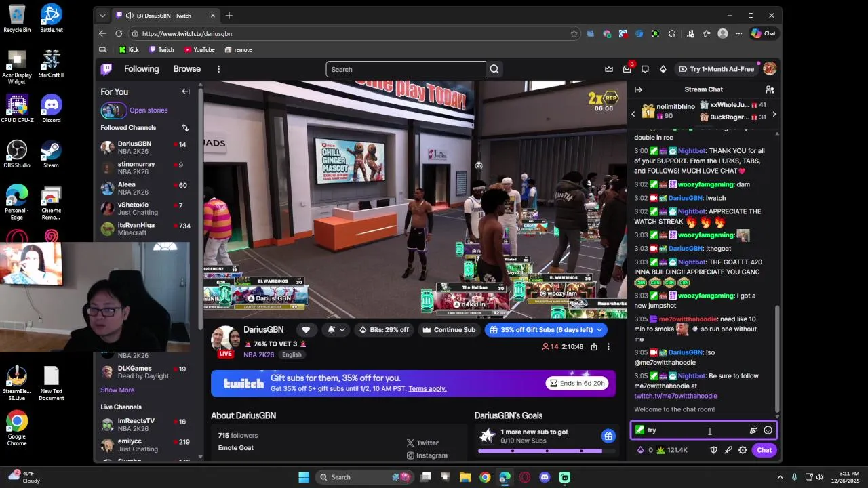Mute the Twitch browser tab audio
The width and height of the screenshot is (868, 488).
click(x=129, y=16)
